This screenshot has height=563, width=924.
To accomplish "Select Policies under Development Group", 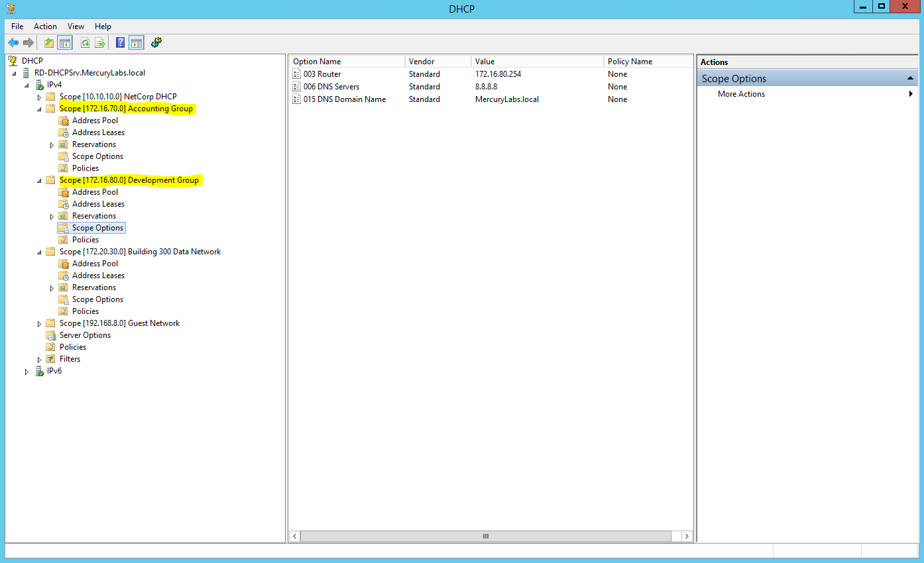I will click(86, 240).
